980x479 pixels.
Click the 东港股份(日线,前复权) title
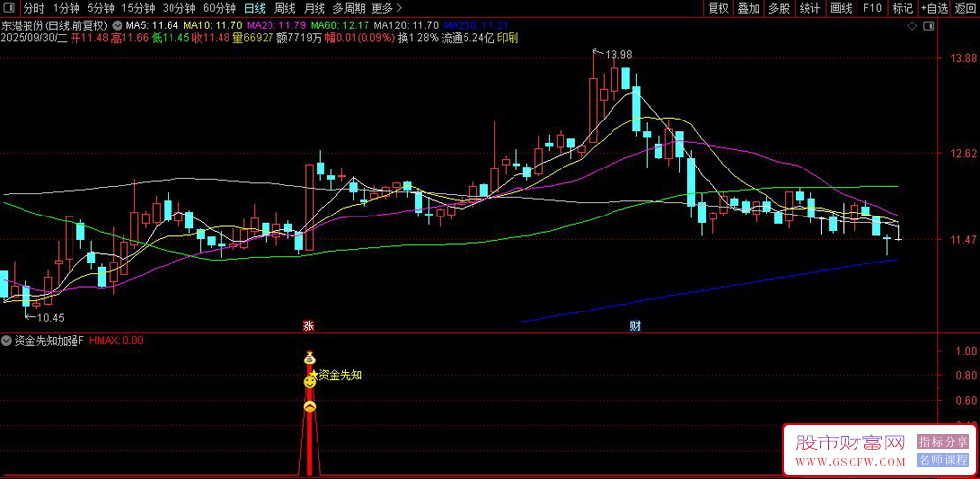[x=55, y=26]
